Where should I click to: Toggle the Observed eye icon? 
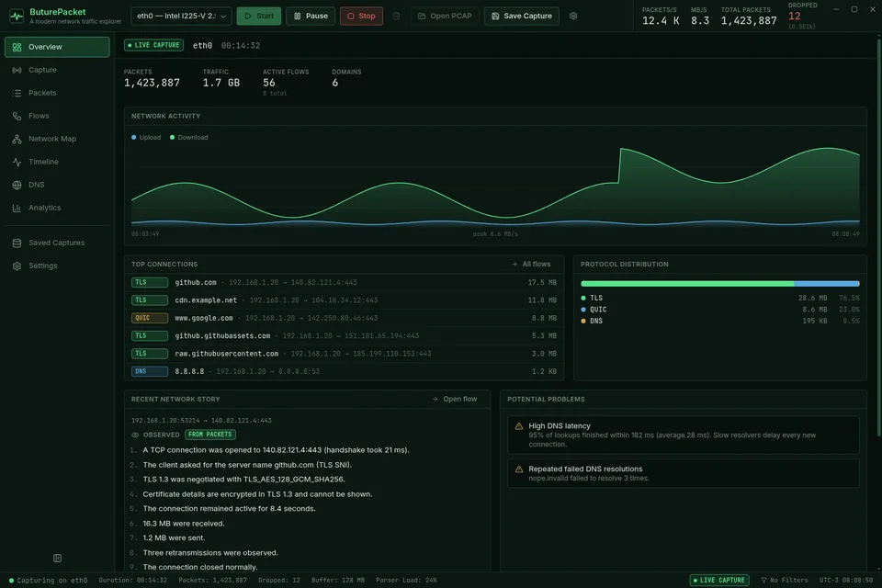coord(135,435)
